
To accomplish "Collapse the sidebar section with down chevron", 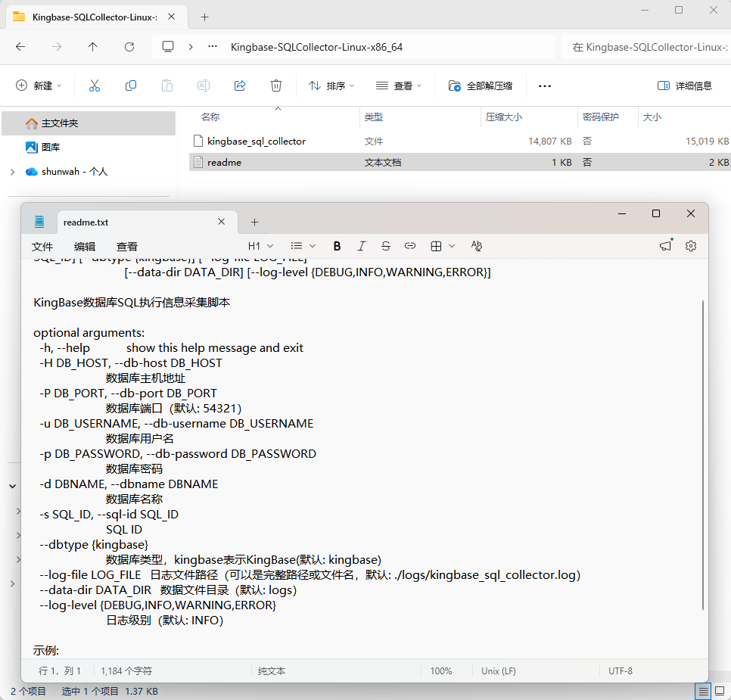I will point(13,486).
